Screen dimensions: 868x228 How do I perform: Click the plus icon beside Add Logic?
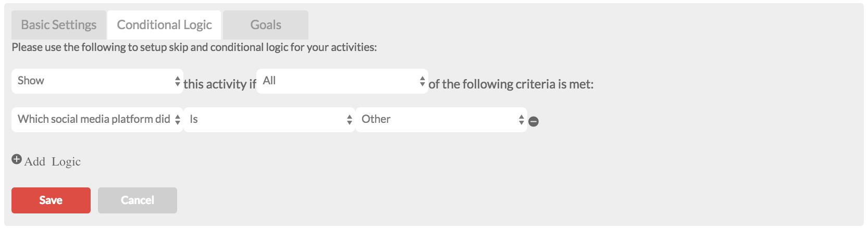[17, 159]
